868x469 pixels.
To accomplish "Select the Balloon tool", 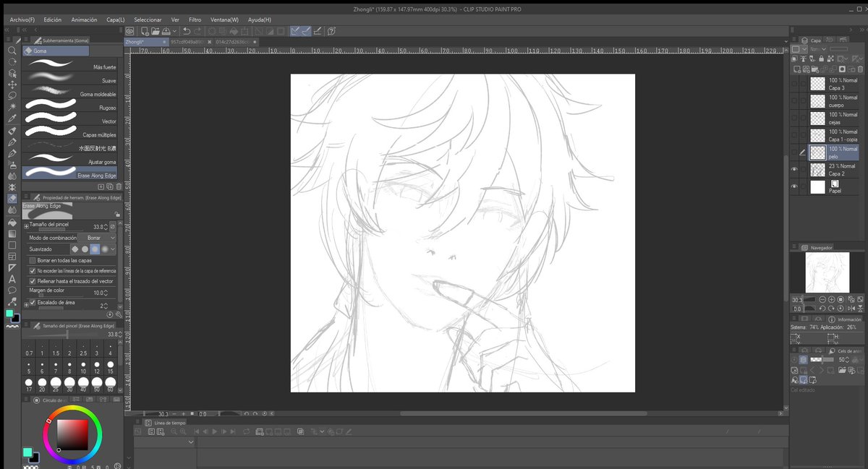I will tap(12, 291).
